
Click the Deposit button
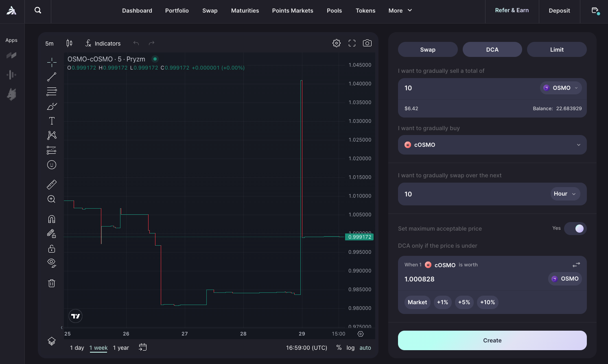point(559,11)
